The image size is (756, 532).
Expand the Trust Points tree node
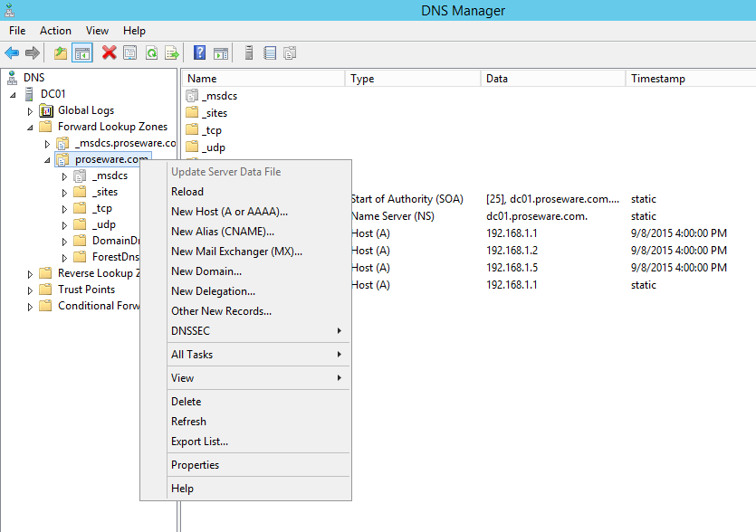(x=31, y=290)
